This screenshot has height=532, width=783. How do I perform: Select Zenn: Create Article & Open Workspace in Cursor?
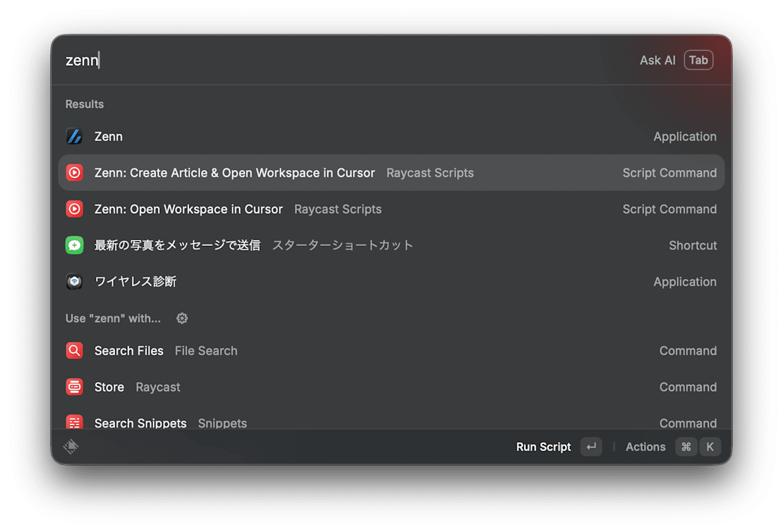coord(391,173)
